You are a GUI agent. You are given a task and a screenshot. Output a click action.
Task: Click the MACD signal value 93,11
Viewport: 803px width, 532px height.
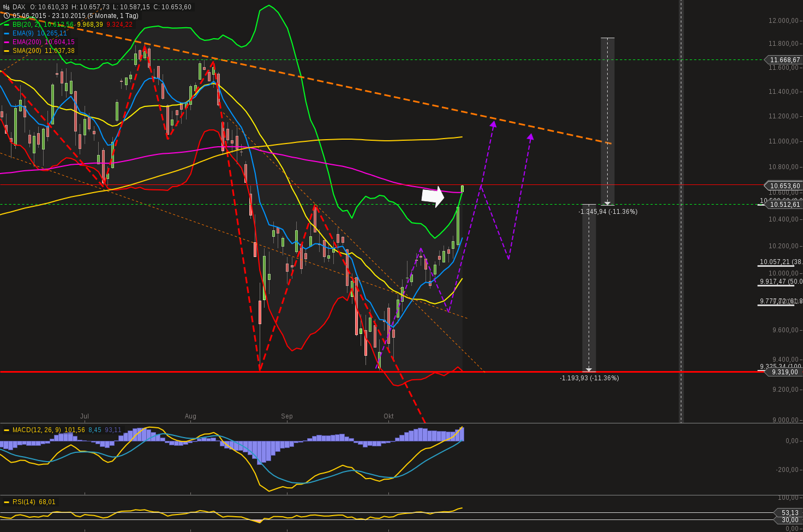tap(113, 430)
